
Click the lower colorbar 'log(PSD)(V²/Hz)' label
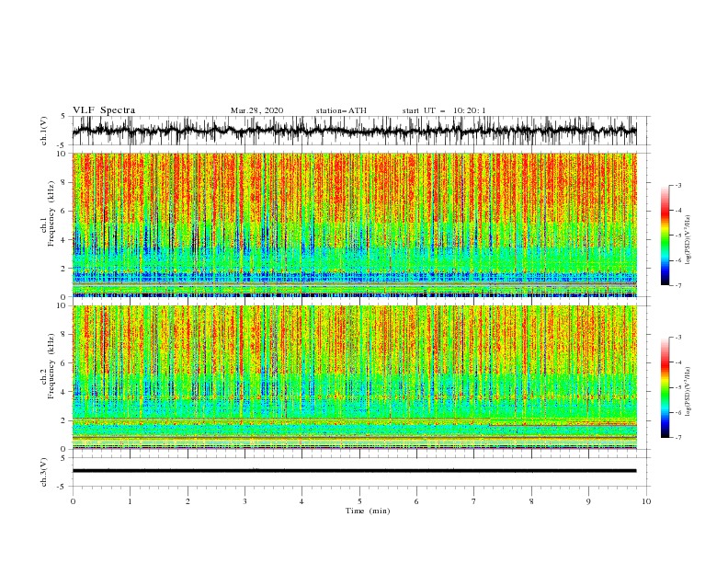(688, 391)
